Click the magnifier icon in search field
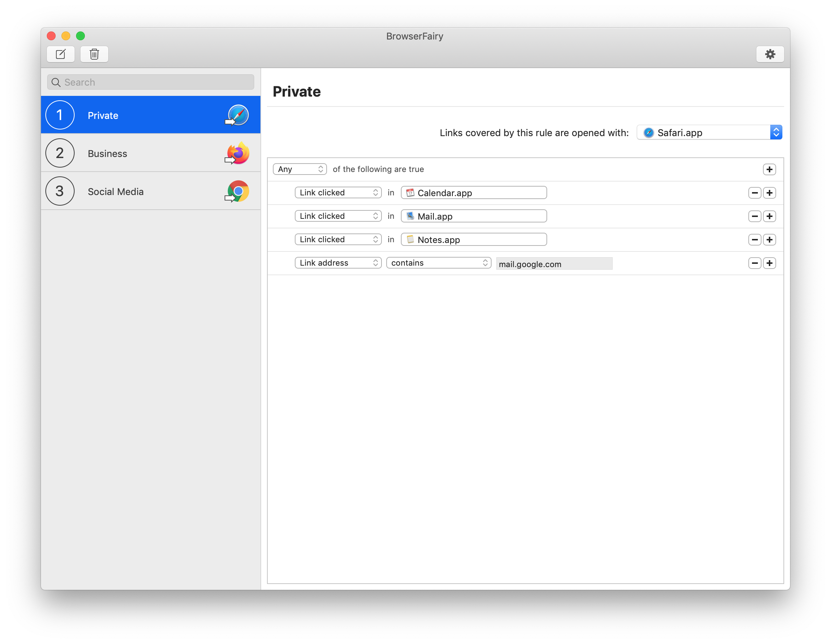The image size is (831, 644). point(56,82)
